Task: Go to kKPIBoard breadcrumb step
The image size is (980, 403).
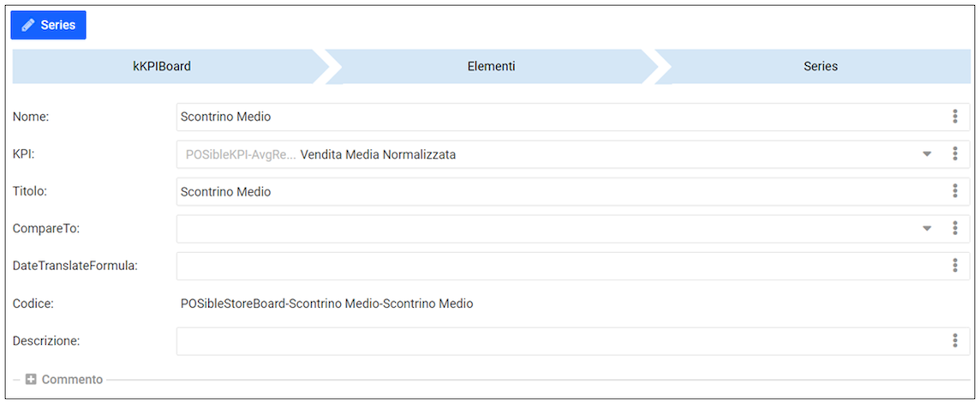Action: (x=162, y=66)
